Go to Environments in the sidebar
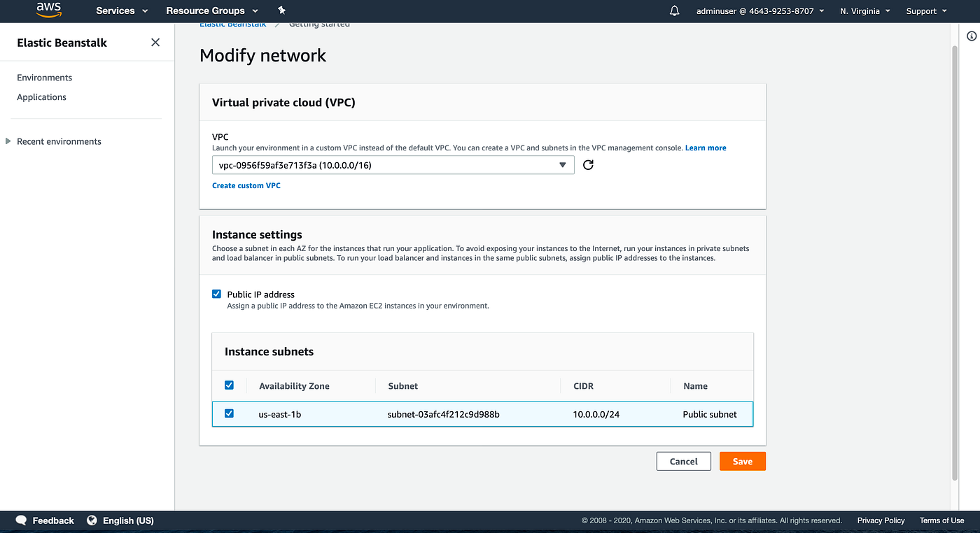This screenshot has height=533, width=980. click(45, 78)
